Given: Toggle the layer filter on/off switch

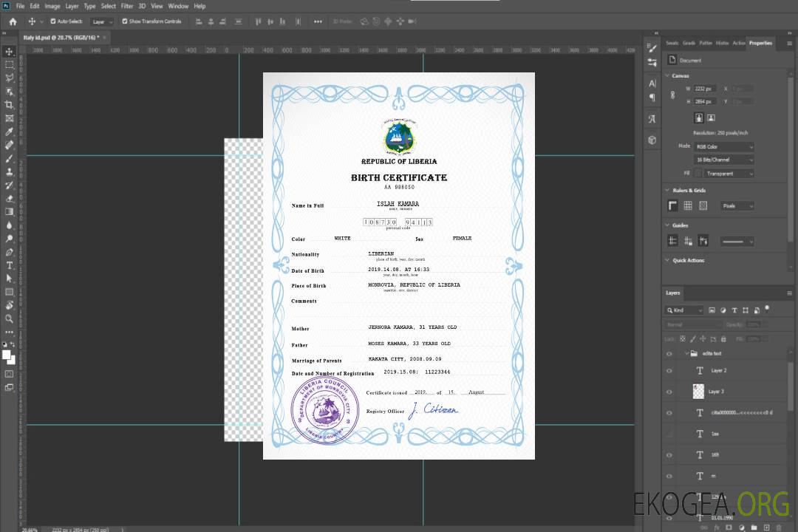Looking at the screenshot, I should (x=767, y=309).
